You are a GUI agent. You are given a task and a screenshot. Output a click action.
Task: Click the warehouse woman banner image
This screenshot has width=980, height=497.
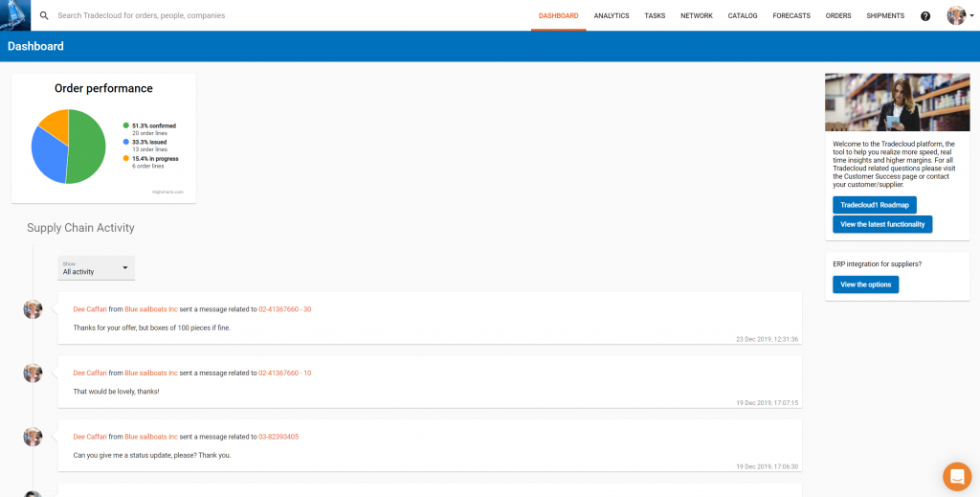(898, 102)
